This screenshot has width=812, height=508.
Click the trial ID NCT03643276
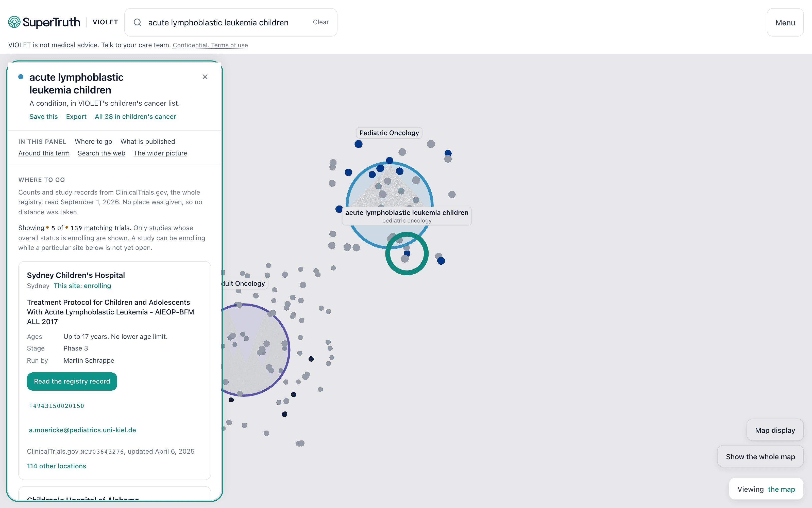pos(102,452)
